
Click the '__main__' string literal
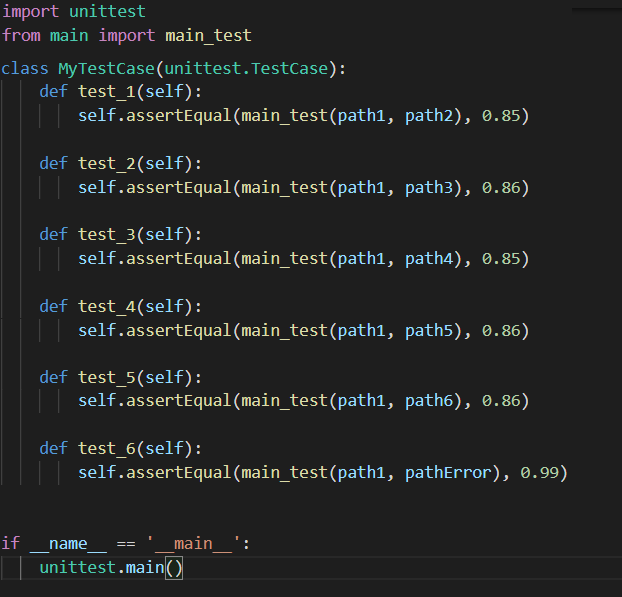point(194,543)
